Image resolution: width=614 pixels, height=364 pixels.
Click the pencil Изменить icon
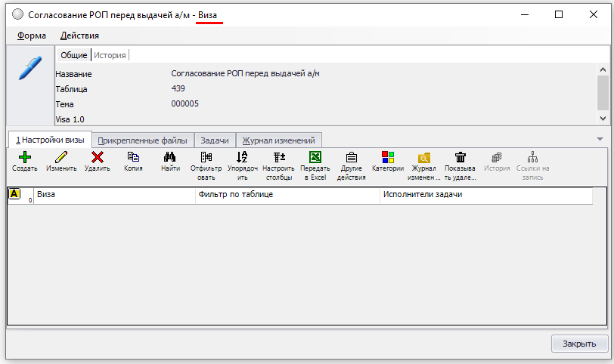[x=61, y=158]
